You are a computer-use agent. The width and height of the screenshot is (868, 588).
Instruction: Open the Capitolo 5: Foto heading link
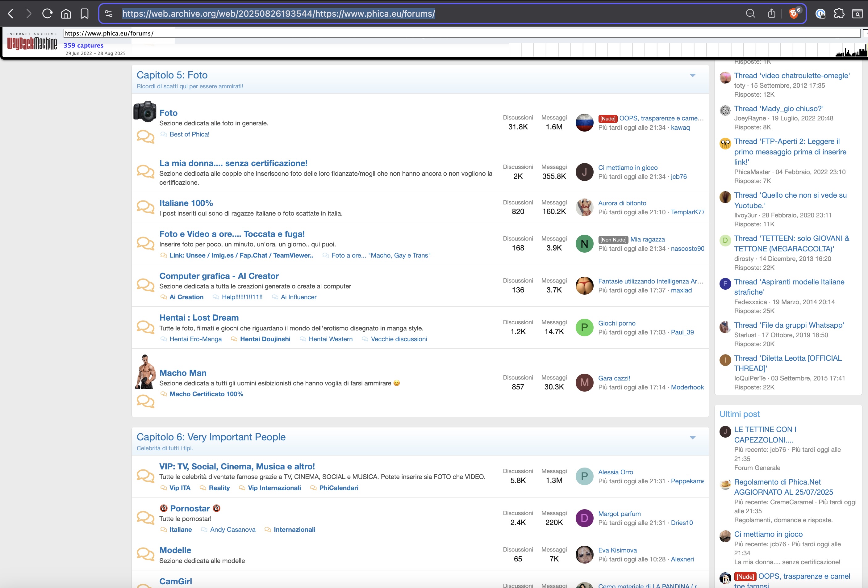tap(172, 75)
